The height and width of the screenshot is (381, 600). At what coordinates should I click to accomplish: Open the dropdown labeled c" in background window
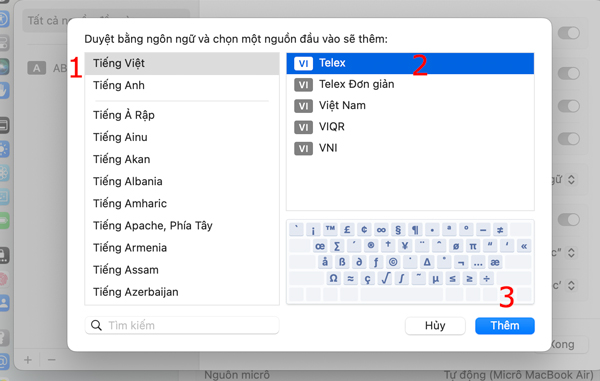[x=571, y=252]
